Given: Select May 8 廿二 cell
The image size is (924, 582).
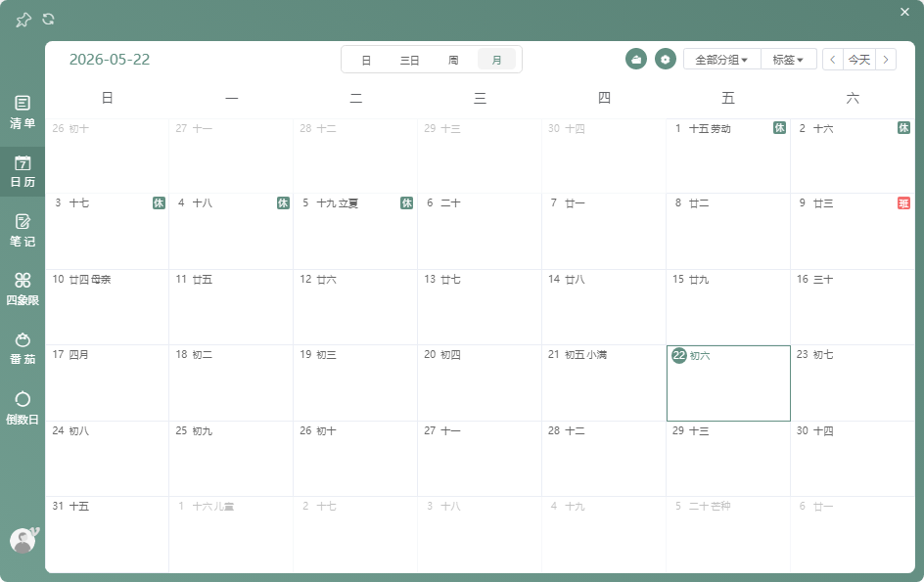Looking at the screenshot, I should 728,232.
